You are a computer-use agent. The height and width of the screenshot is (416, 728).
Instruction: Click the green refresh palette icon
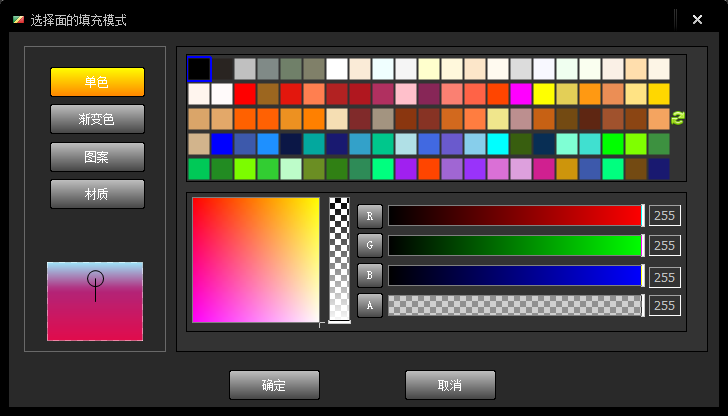coord(677,118)
